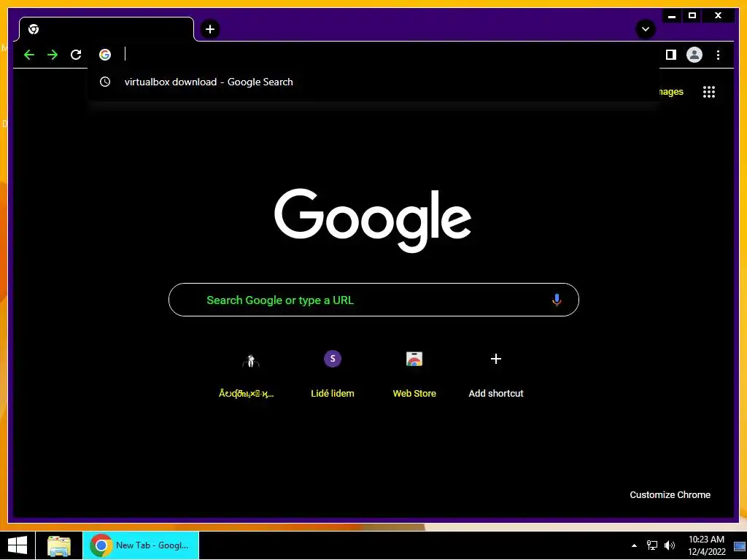Go back using the green back arrow
The width and height of the screenshot is (747, 560).
click(29, 55)
